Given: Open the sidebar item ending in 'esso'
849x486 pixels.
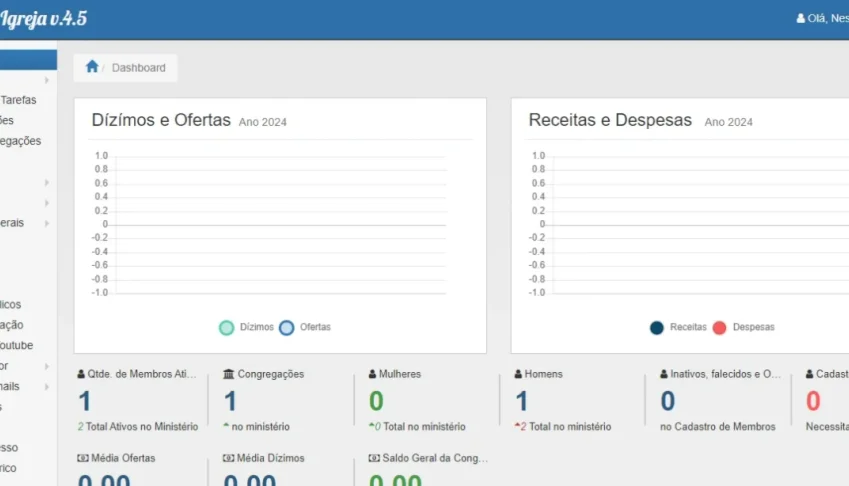Looking at the screenshot, I should 9,448.
